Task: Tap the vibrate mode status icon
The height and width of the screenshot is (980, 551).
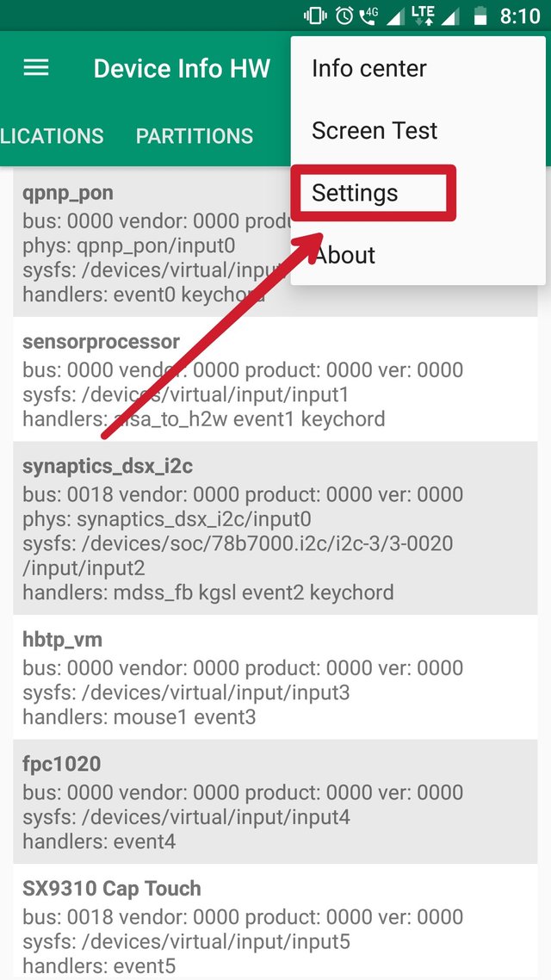Action: [x=315, y=16]
